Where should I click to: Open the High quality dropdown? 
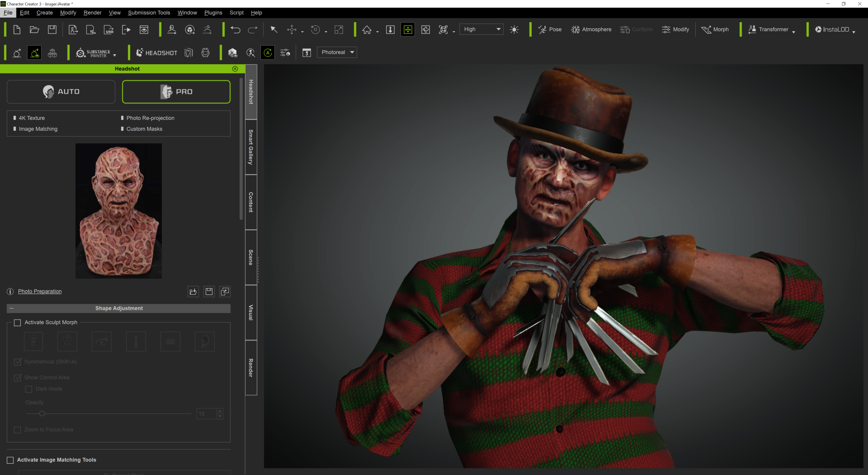pos(481,29)
